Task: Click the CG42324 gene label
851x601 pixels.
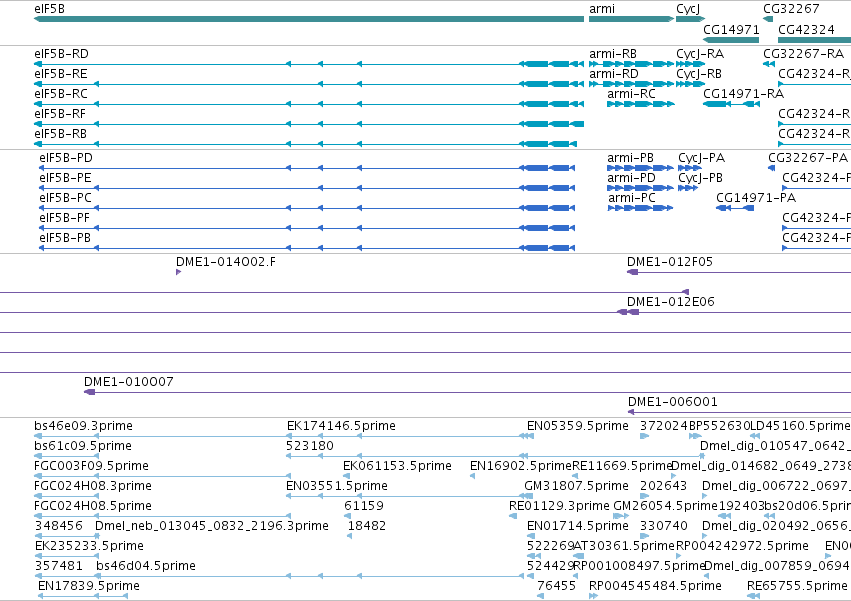Action: tap(806, 29)
